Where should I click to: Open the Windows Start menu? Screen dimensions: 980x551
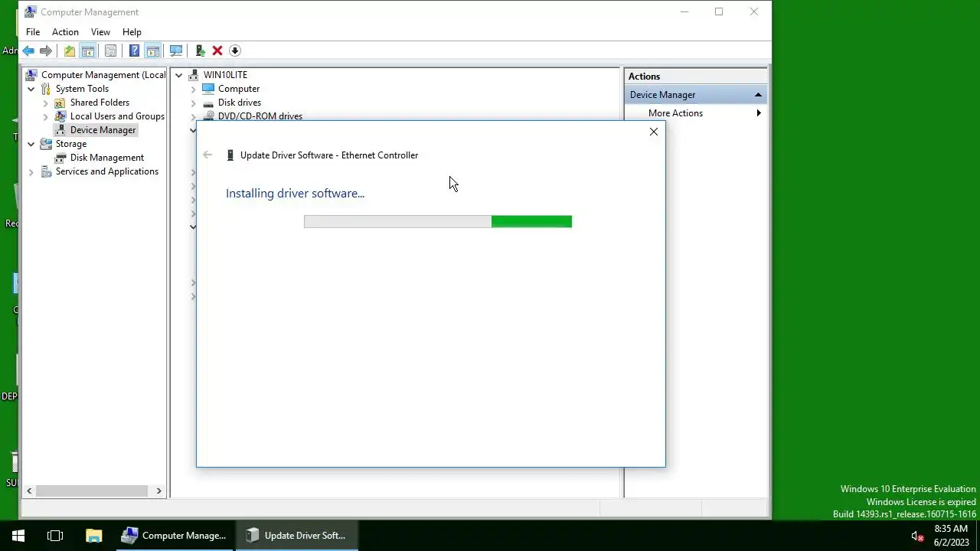click(18, 536)
